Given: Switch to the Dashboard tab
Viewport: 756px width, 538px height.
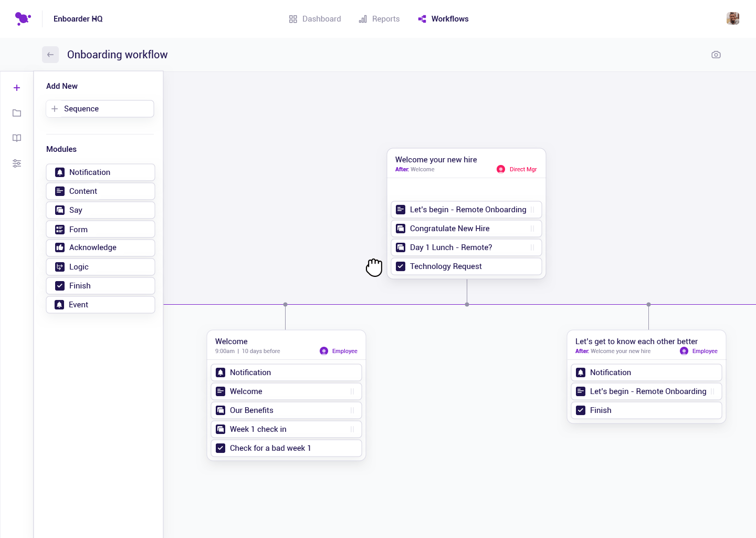Looking at the screenshot, I should (x=321, y=18).
